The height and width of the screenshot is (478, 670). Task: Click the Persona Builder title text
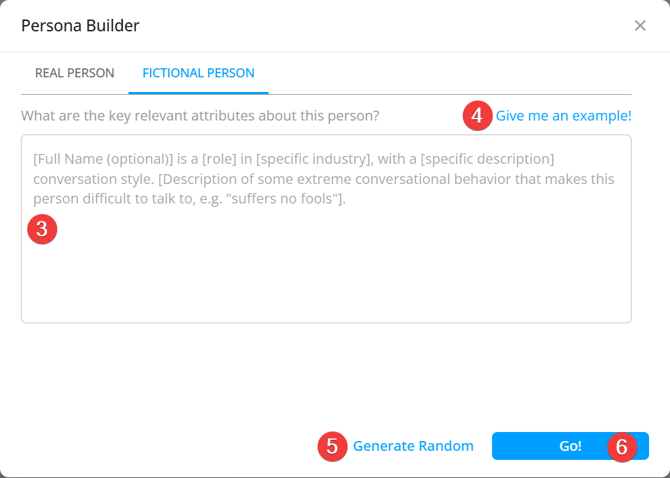pos(80,26)
